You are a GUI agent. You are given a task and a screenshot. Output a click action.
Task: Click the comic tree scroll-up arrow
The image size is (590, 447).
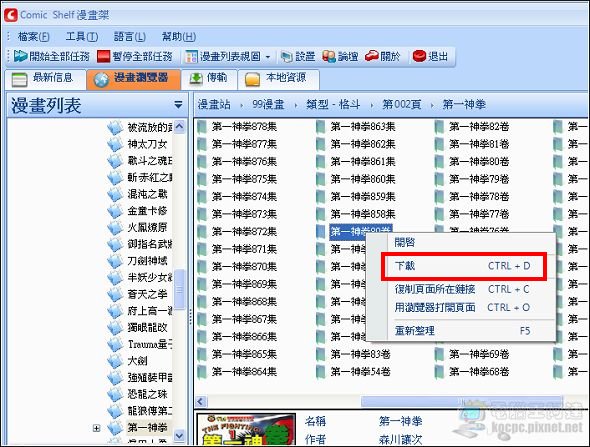(x=179, y=127)
